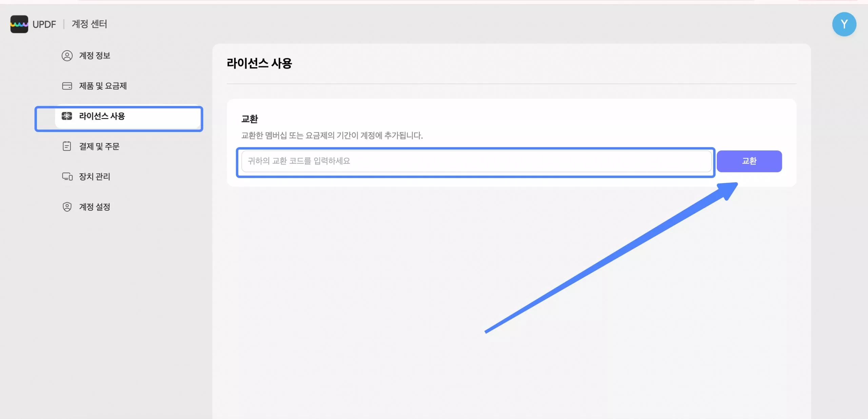Click the 계정 설정 shield icon
Viewport: 868px width, 419px height.
pos(67,207)
